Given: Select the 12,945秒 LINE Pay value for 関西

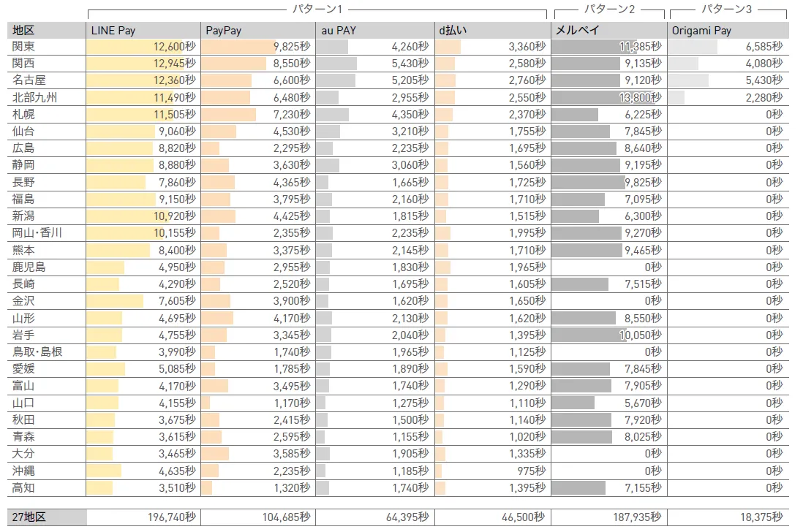Looking at the screenshot, I should tap(175, 63).
